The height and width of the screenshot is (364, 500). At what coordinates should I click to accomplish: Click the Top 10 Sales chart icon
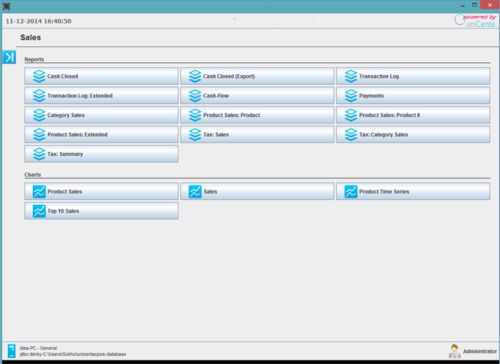pos(39,211)
